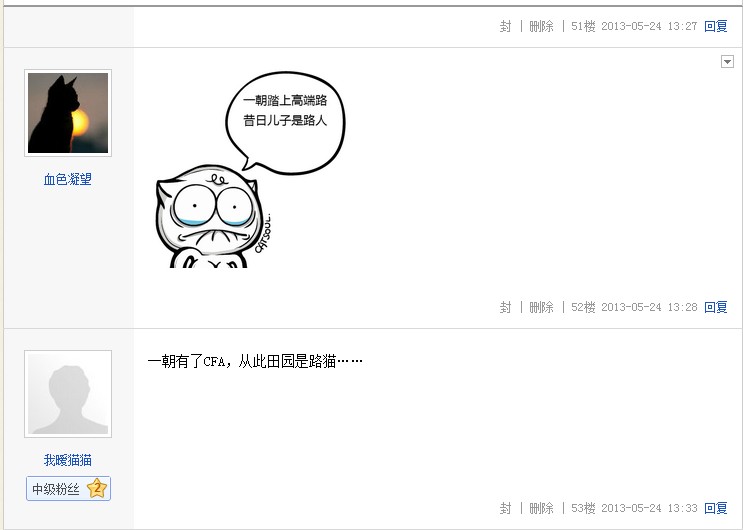This screenshot has height=530, width=743.
Task: Click 封 on the 51楼 post
Action: (x=505, y=26)
